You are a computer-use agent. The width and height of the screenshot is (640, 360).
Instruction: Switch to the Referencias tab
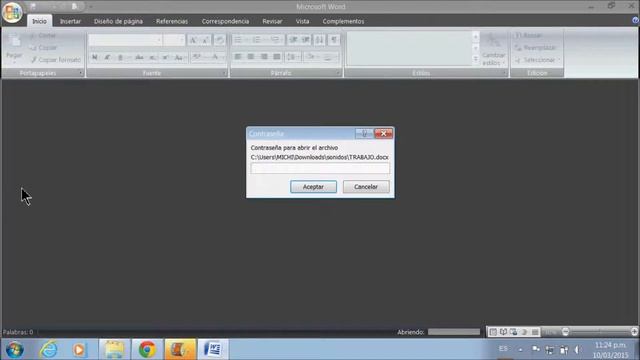click(x=172, y=21)
